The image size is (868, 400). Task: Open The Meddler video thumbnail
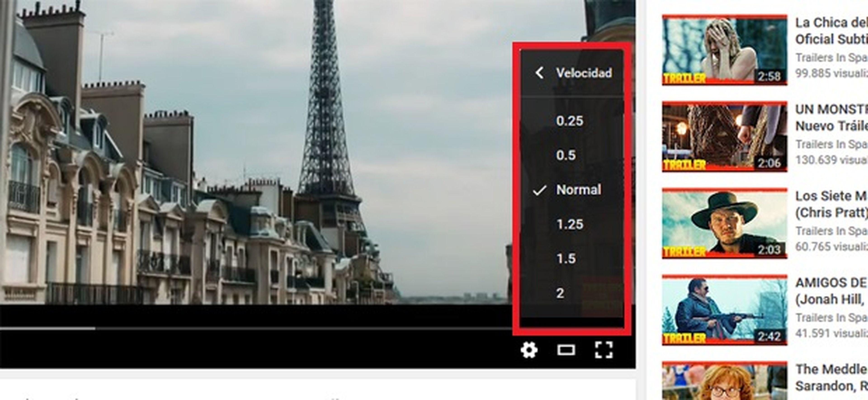click(x=724, y=381)
